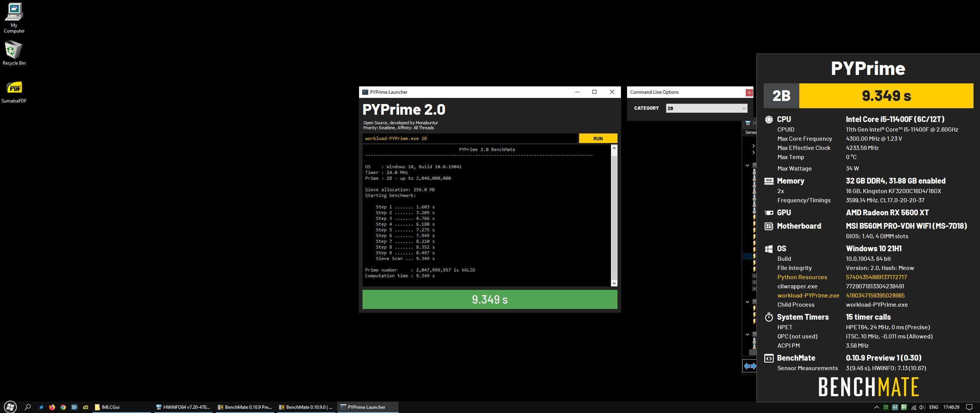
Task: Switch to IMLCGui taskbar window
Action: tap(122, 407)
